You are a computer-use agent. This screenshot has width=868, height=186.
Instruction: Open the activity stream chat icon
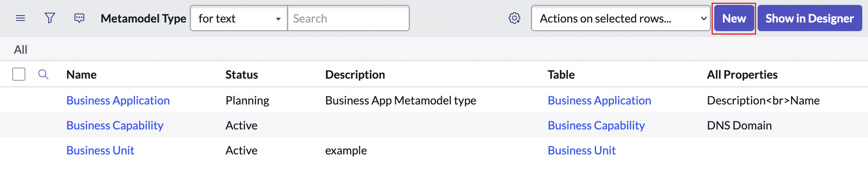pyautogui.click(x=79, y=18)
